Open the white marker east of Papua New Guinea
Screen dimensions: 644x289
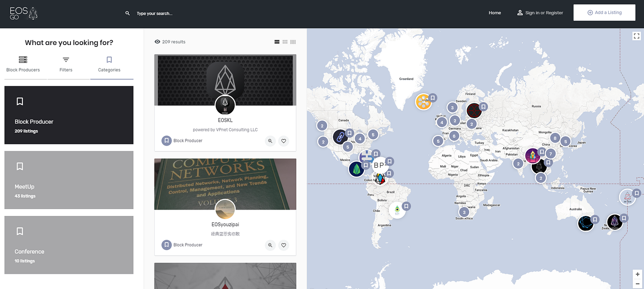click(627, 197)
